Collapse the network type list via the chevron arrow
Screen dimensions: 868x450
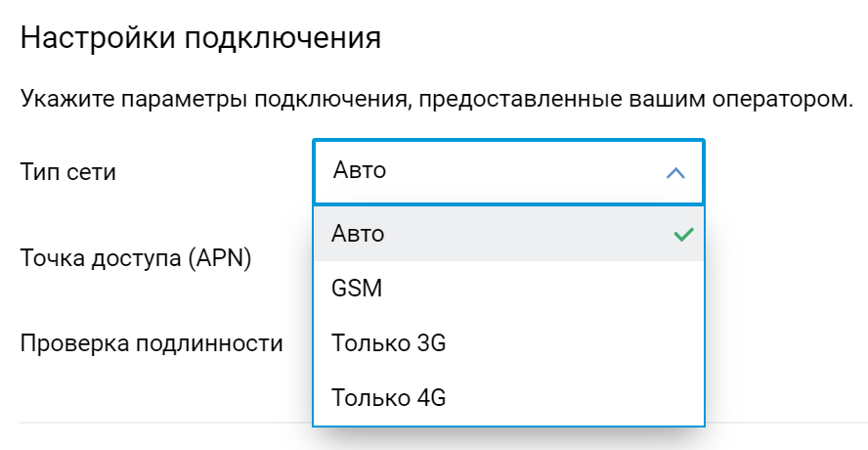point(674,173)
